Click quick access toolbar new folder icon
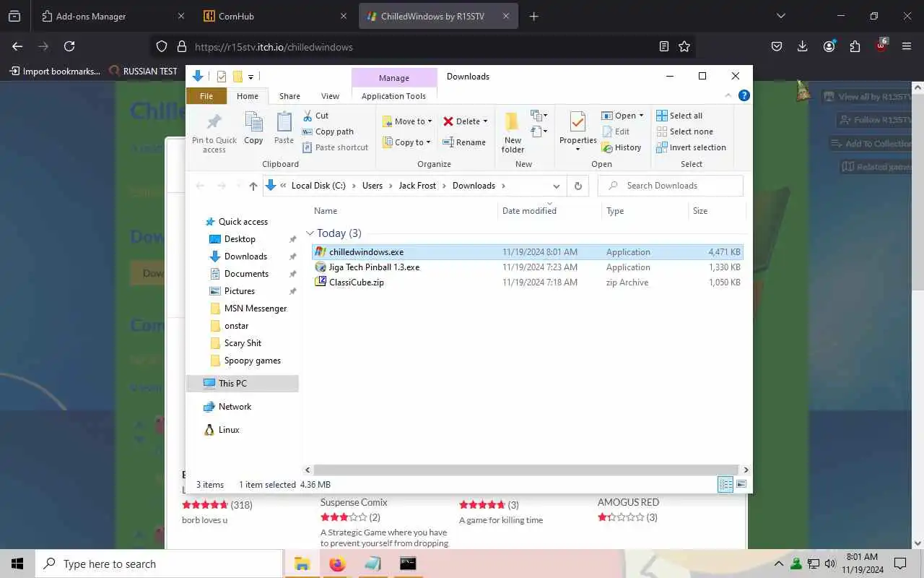 point(237,77)
